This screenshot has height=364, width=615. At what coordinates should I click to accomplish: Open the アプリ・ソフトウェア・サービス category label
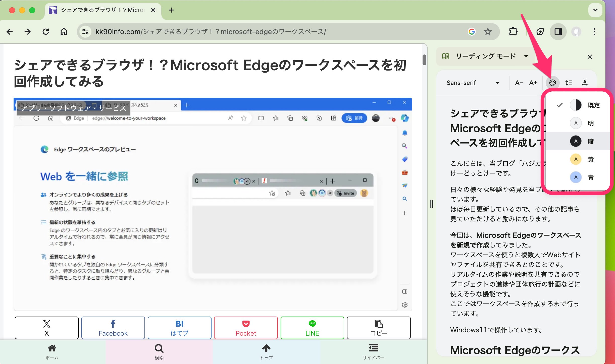click(x=73, y=108)
